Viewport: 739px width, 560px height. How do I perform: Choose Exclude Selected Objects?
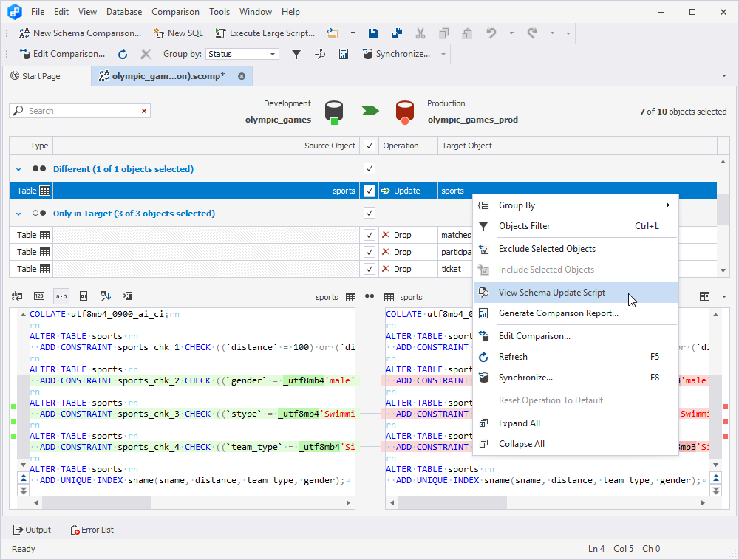[x=575, y=249]
